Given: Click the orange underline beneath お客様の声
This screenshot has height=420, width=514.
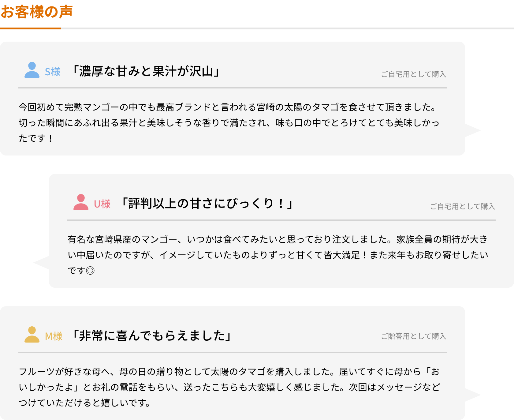Looking at the screenshot, I should click(x=31, y=28).
